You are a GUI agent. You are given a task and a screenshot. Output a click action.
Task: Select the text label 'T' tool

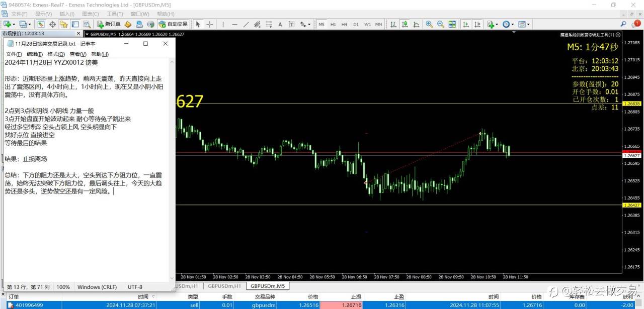[291, 24]
